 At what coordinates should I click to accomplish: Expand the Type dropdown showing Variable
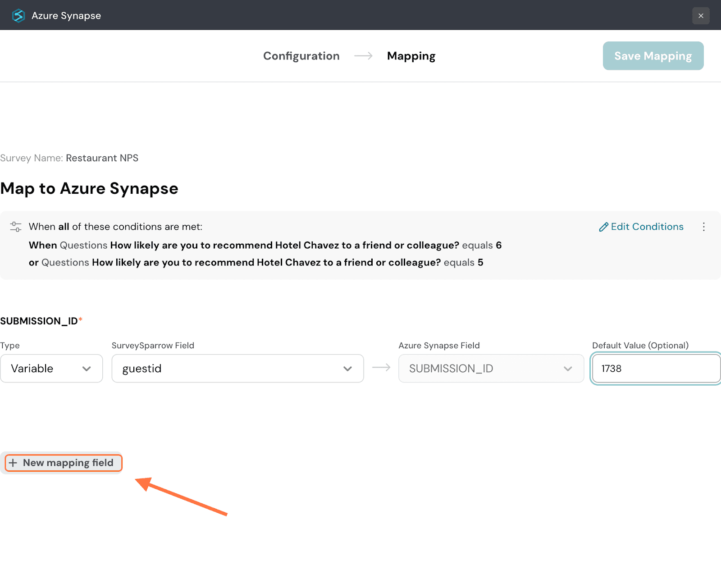pyautogui.click(x=51, y=369)
